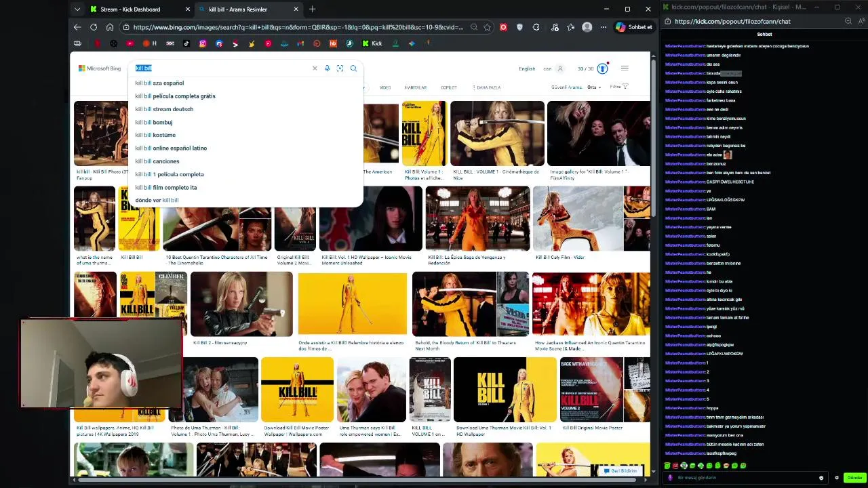The height and width of the screenshot is (488, 868).
Task: Go to browser home page
Action: pyautogui.click(x=109, y=27)
